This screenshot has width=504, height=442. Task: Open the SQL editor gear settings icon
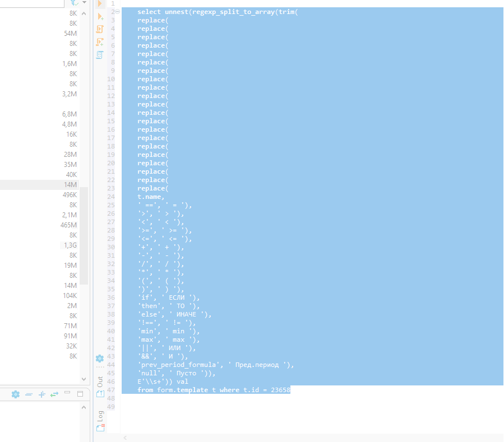[100, 358]
